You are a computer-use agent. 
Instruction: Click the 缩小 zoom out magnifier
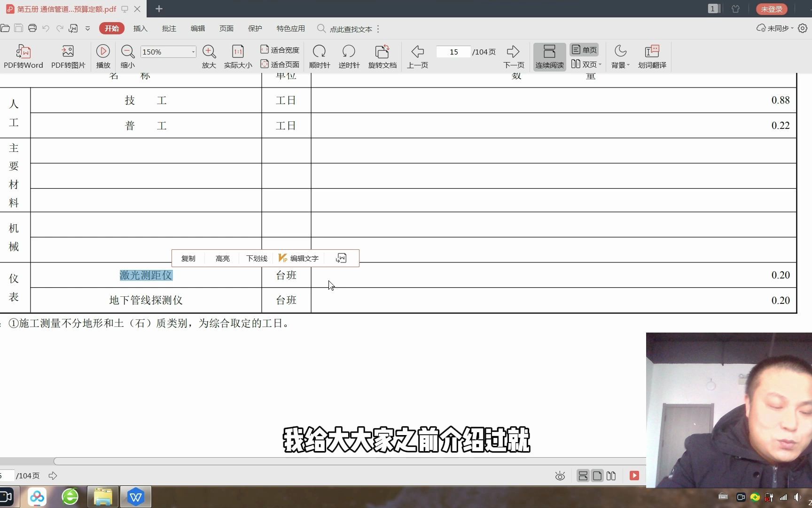point(128,56)
